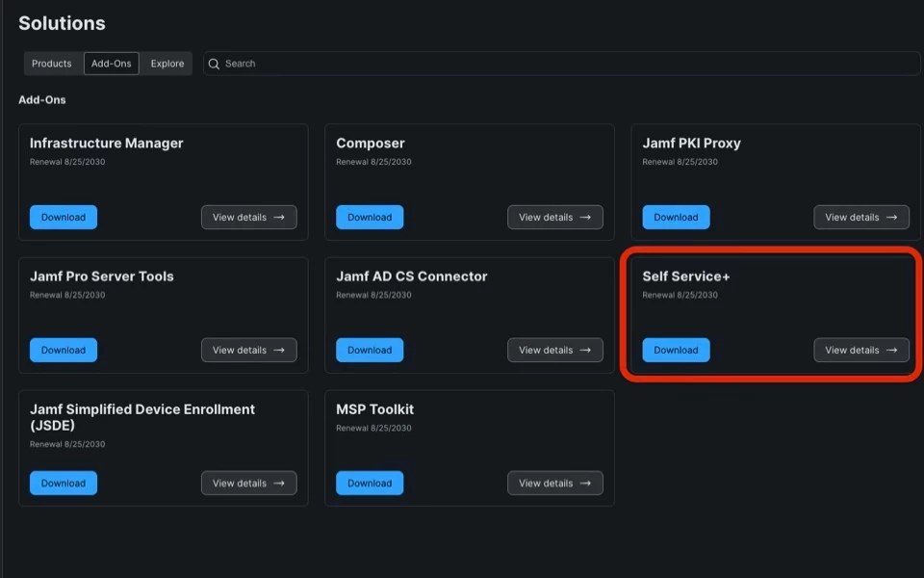The image size is (924, 578).
Task: Download the MSP Toolkit
Action: click(x=370, y=484)
